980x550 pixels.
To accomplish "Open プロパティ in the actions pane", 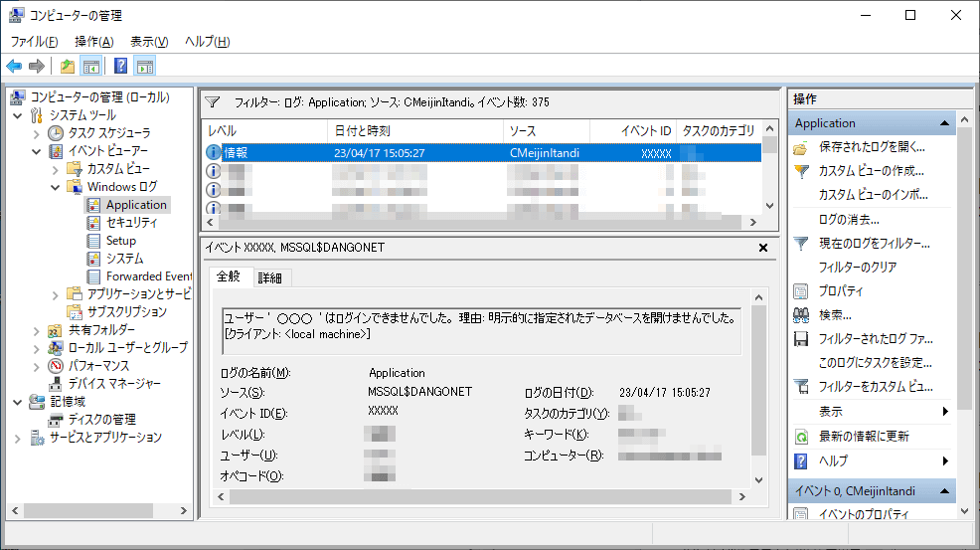I will click(840, 291).
